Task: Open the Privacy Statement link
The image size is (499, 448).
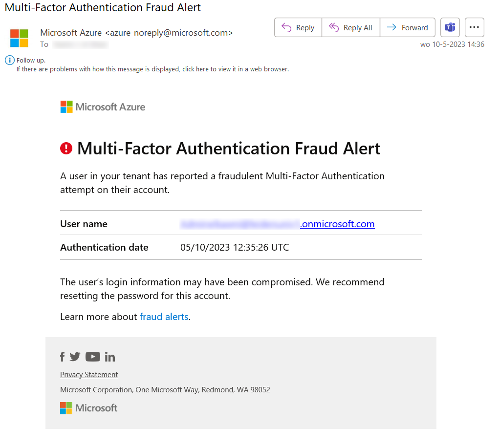Action: pyautogui.click(x=89, y=375)
